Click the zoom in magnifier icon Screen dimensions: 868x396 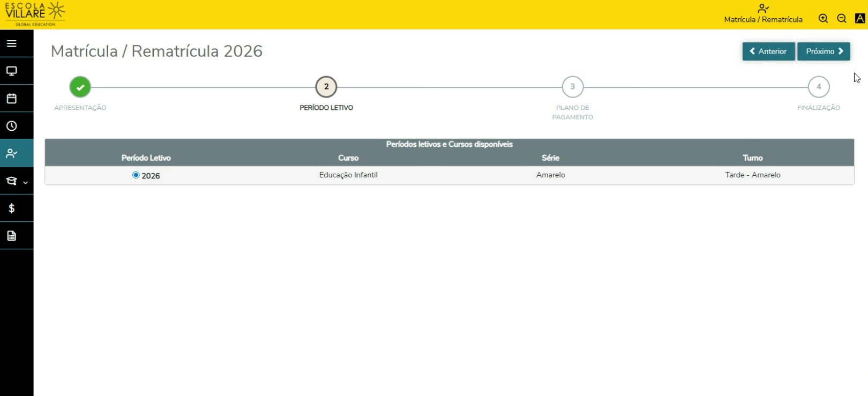pyautogui.click(x=824, y=19)
